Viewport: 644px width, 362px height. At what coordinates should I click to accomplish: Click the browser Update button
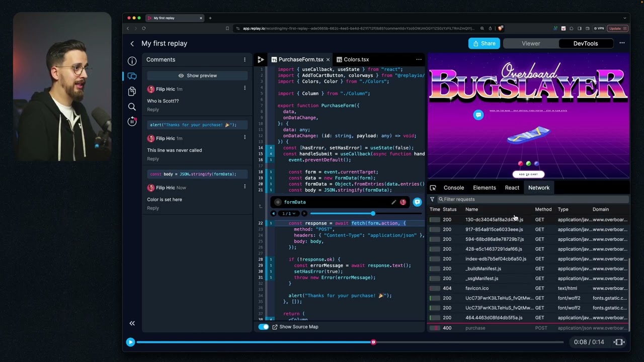tap(617, 29)
